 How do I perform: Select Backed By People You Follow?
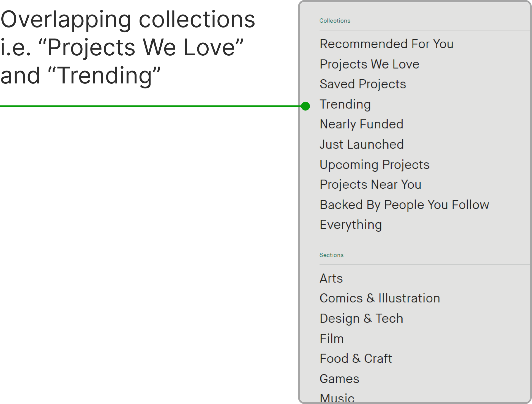tap(404, 205)
